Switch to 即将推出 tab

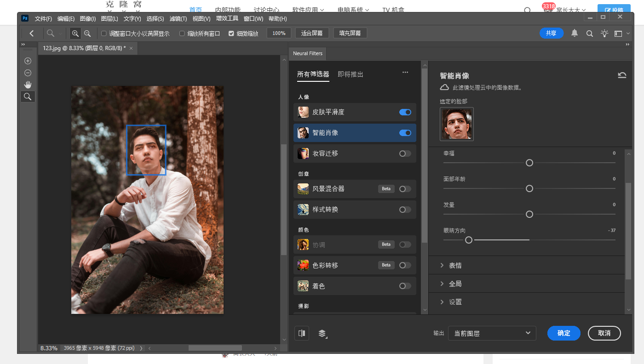coord(351,74)
